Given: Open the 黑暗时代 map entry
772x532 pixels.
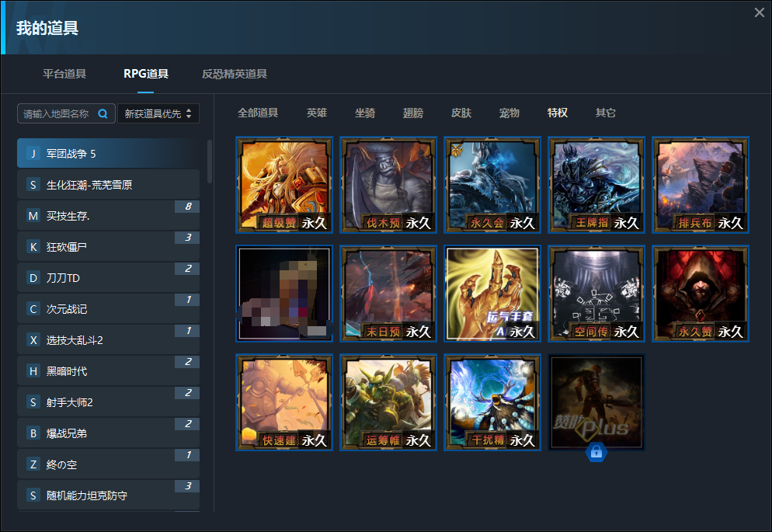Looking at the screenshot, I should click(108, 370).
